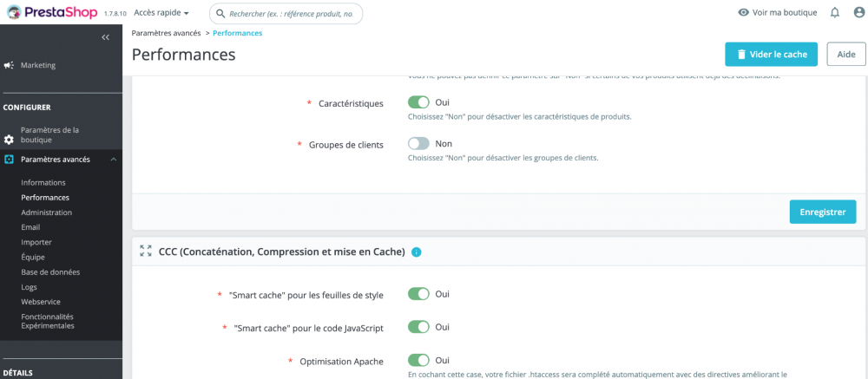The height and width of the screenshot is (379, 868).
Task: Click the CCC section expand arrows icon
Action: 146,252
